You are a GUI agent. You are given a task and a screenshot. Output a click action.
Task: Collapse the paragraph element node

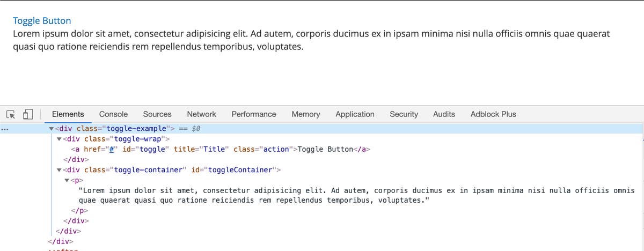click(67, 180)
